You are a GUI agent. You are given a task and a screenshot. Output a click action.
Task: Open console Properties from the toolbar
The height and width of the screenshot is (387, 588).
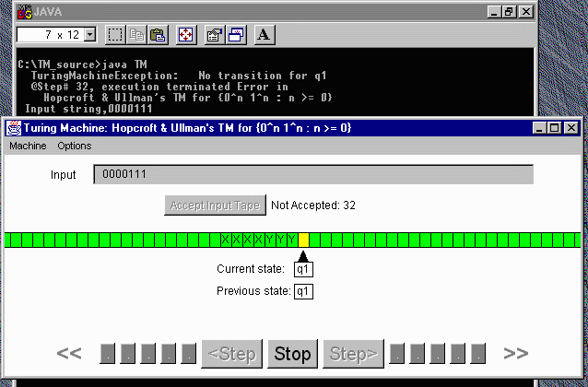(x=214, y=35)
